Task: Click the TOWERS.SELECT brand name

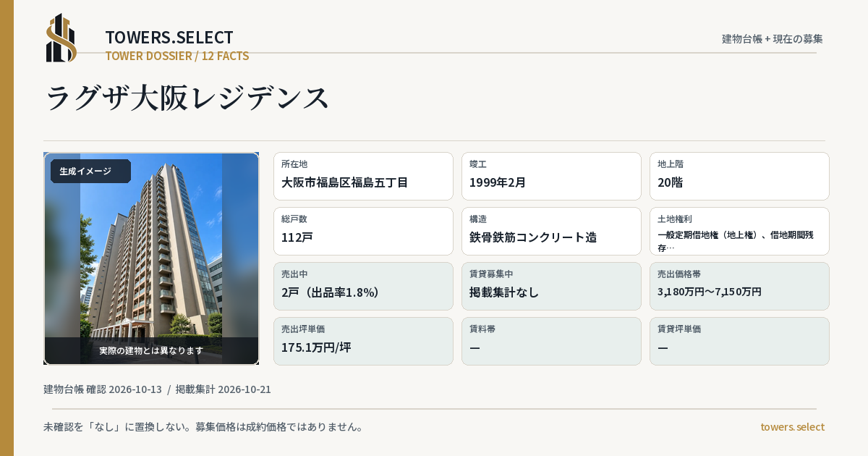Action: point(169,38)
